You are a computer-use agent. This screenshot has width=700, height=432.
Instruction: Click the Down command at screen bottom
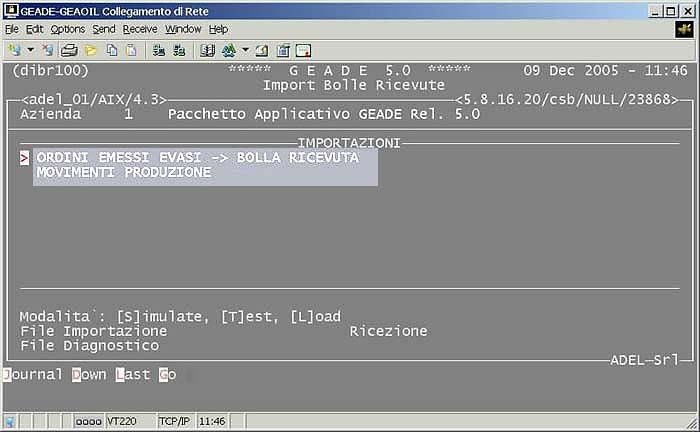tap(89, 374)
